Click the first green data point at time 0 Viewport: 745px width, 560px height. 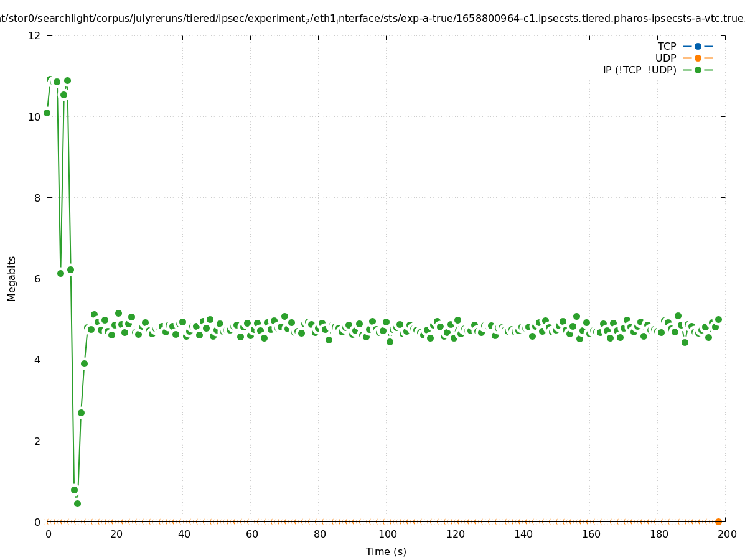(47, 113)
